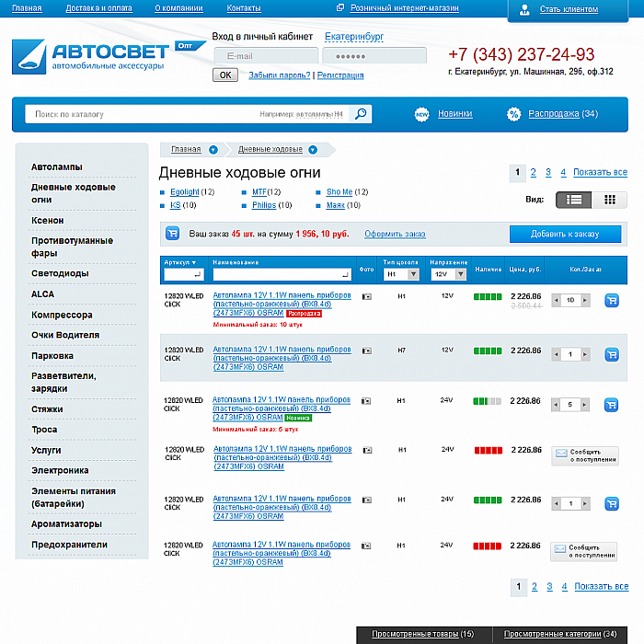
Task: Open Доставка и оплата menu item
Action: tap(99, 7)
